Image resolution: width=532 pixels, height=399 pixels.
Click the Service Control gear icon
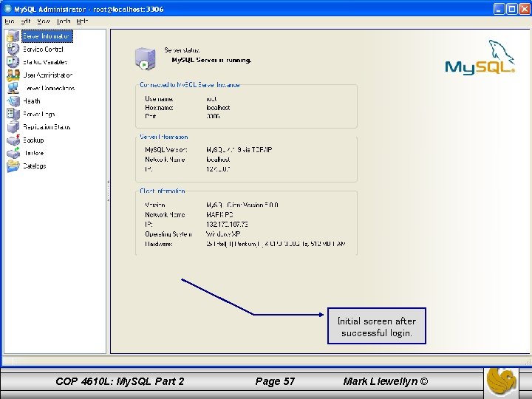(13, 49)
